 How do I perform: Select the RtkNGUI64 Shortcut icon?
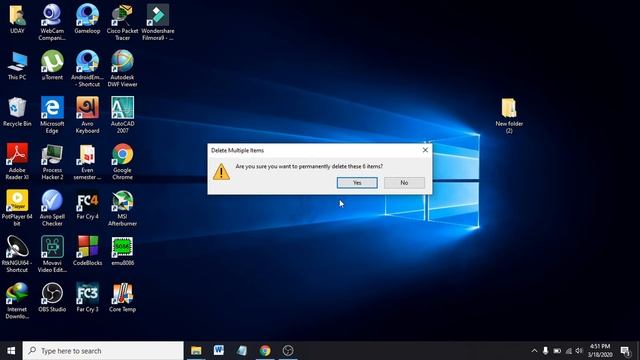[x=17, y=255]
